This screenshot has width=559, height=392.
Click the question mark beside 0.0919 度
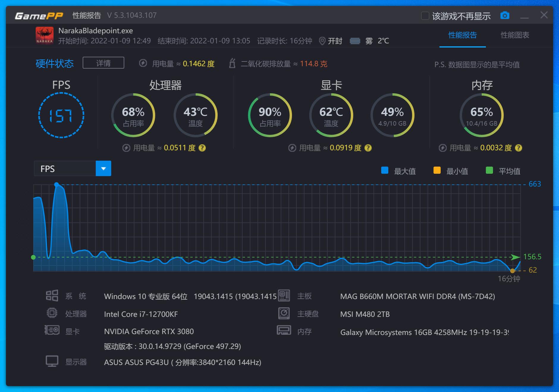(x=368, y=148)
